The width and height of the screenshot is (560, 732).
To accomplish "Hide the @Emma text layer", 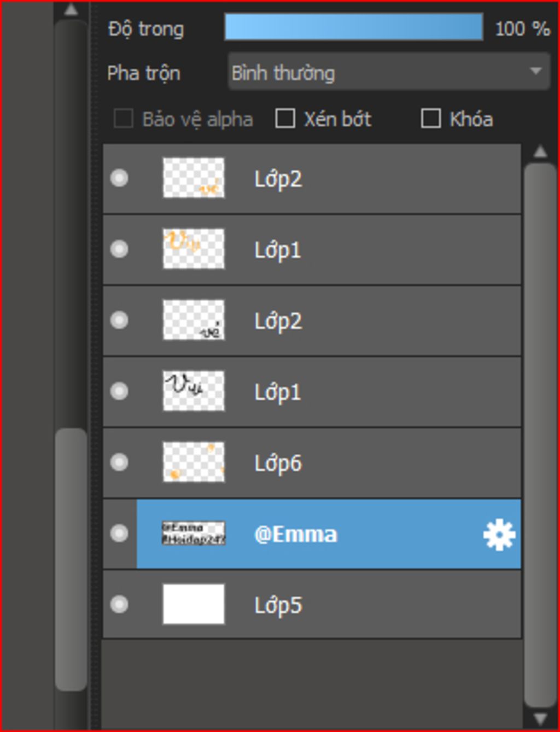I will tap(119, 534).
